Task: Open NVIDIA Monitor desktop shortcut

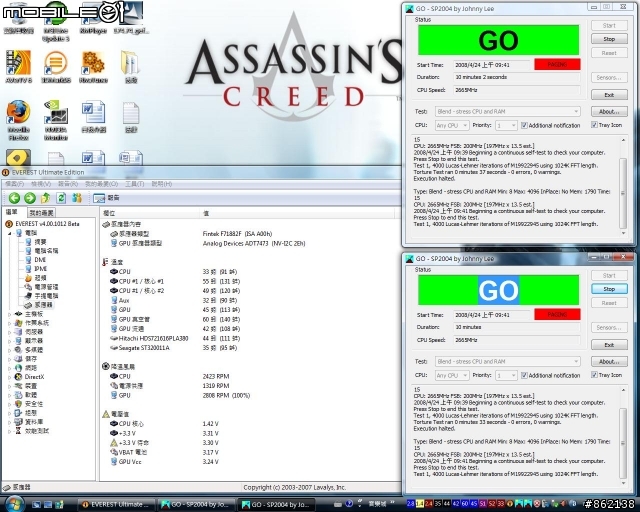Action: tap(56, 120)
